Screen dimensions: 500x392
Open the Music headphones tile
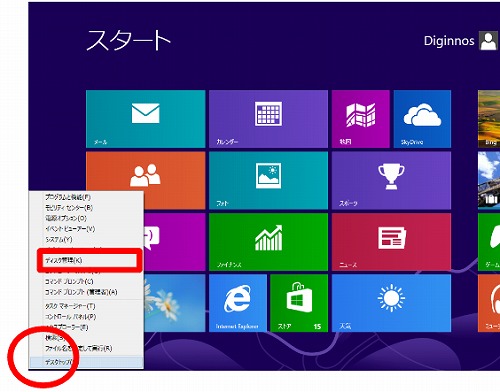(x=489, y=303)
